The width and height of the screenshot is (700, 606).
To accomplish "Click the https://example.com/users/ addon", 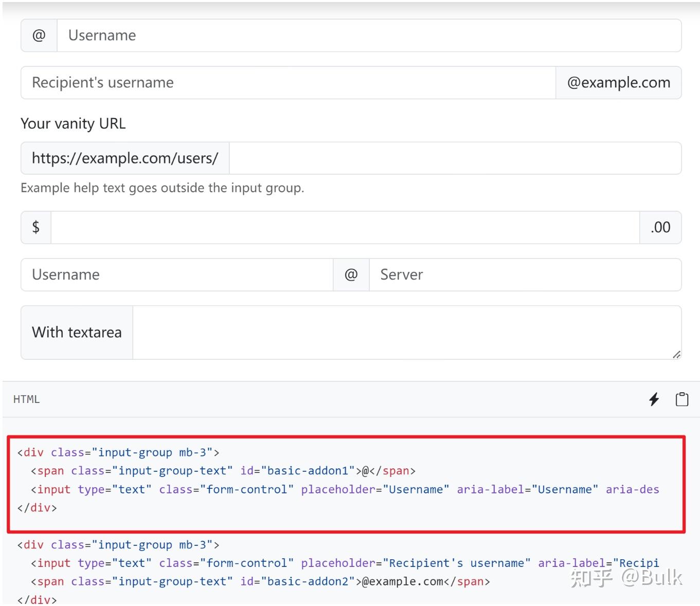I will 125,158.
